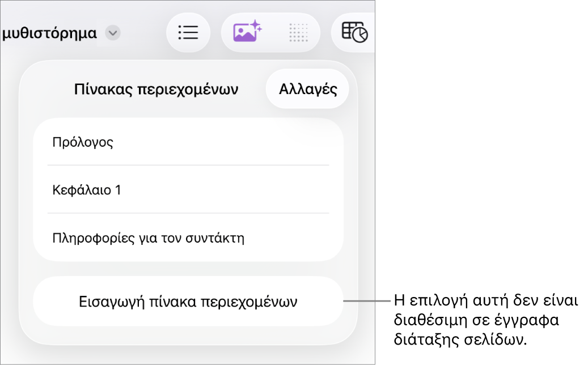The image size is (588, 365).
Task: Click the dotted grid toolbar icon
Action: [x=298, y=33]
